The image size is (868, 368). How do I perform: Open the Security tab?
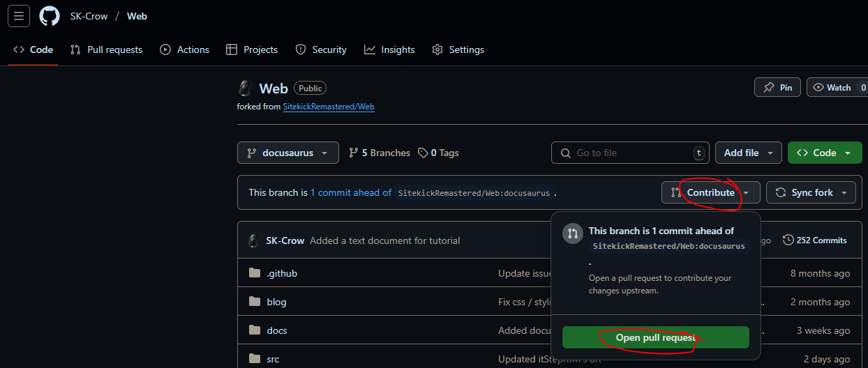coord(321,49)
